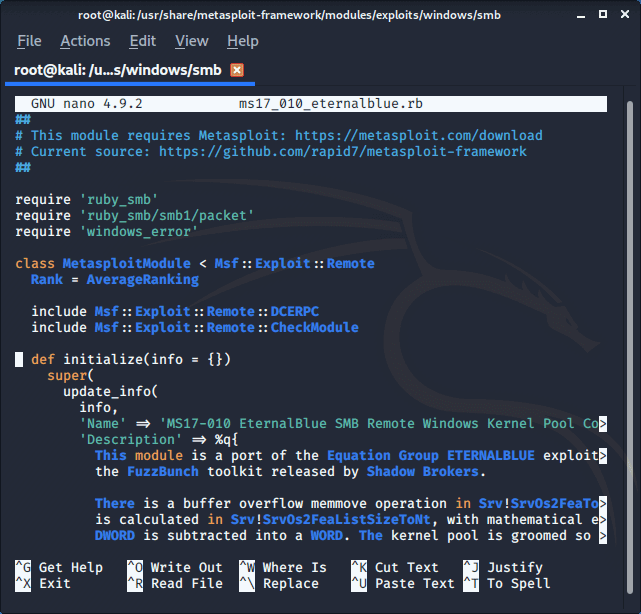Screen dimensions: 641x614
Task: Click the include line ending in DCERPC
Action: [175, 311]
